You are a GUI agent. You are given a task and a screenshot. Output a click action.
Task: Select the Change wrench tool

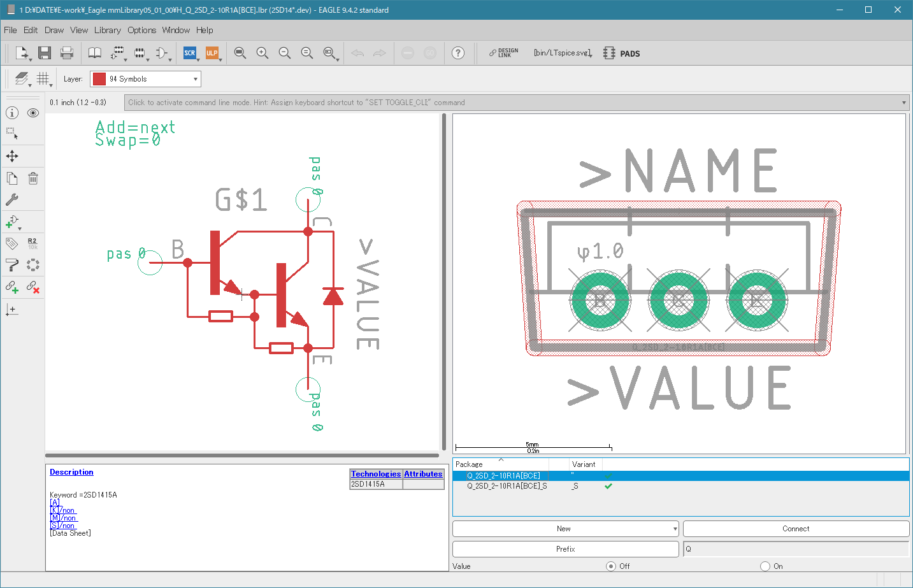click(12, 199)
